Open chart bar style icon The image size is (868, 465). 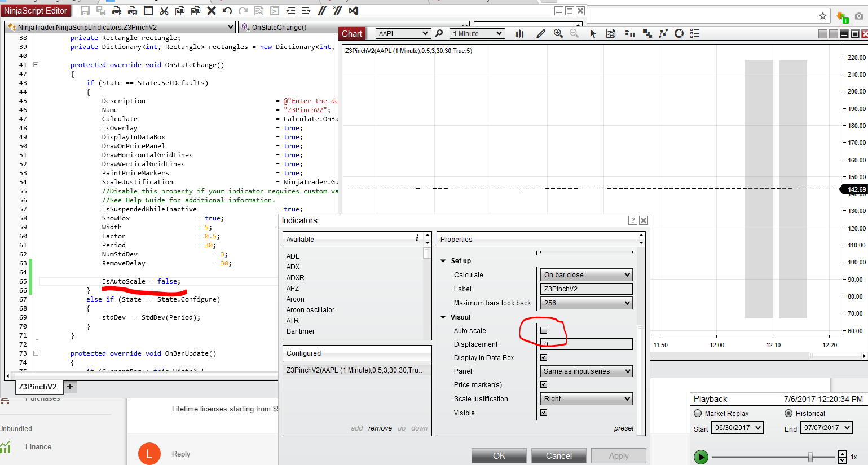[519, 34]
